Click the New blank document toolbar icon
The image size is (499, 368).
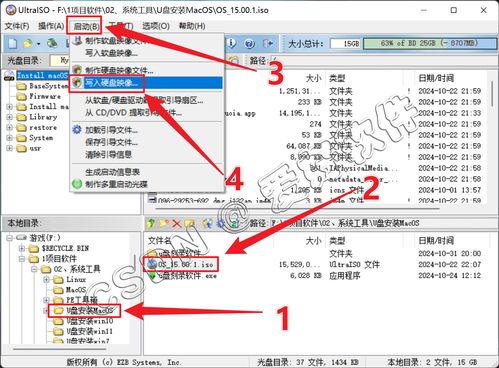coord(13,43)
